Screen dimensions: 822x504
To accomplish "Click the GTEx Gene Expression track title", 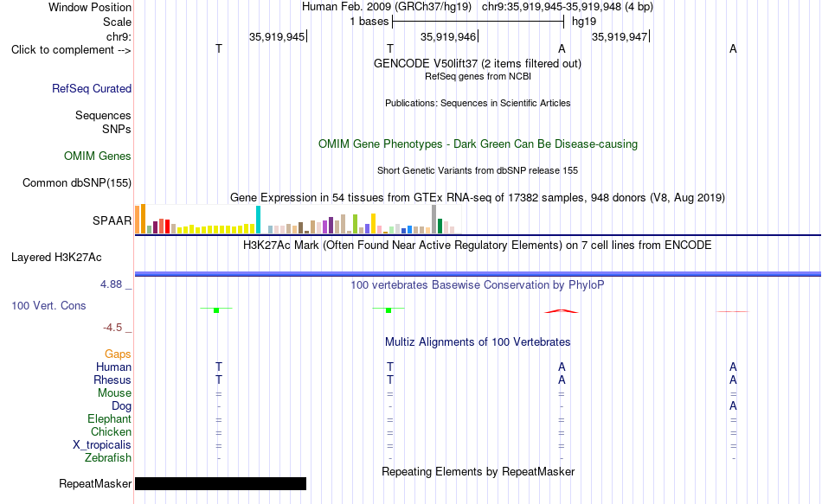I will click(x=478, y=197).
